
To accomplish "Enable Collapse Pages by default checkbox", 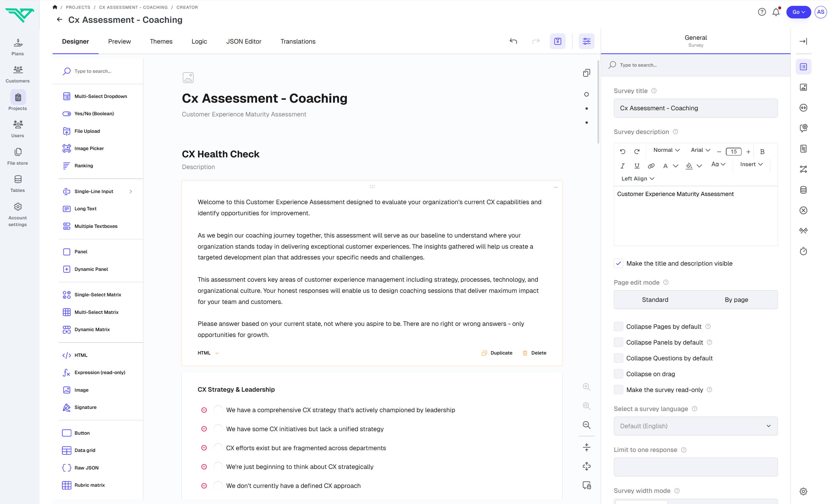I will click(619, 326).
